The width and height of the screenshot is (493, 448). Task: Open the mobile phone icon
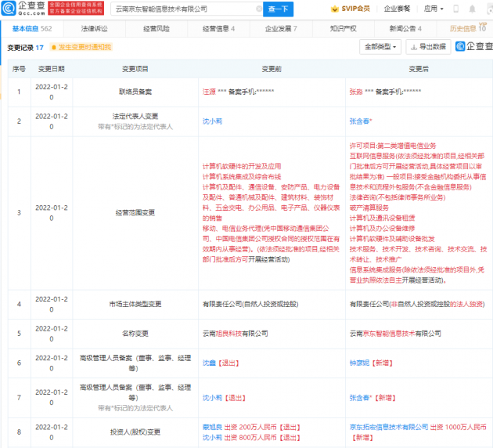455,9
